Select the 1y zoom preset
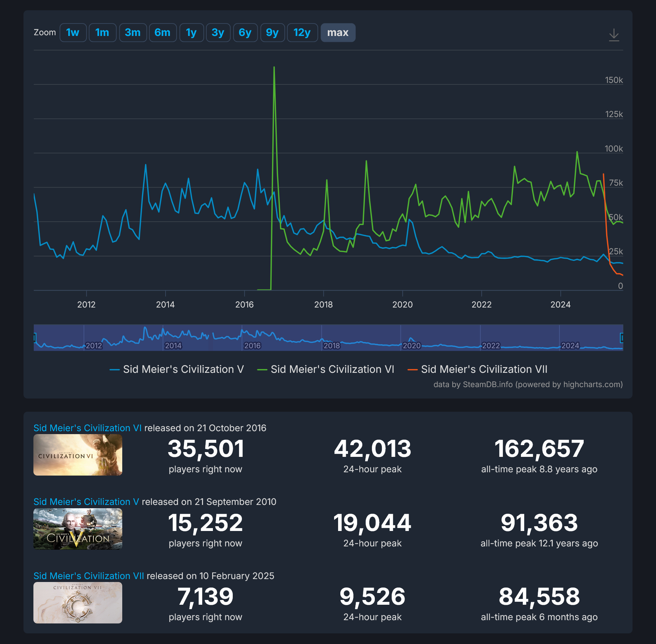The image size is (656, 644). click(191, 32)
